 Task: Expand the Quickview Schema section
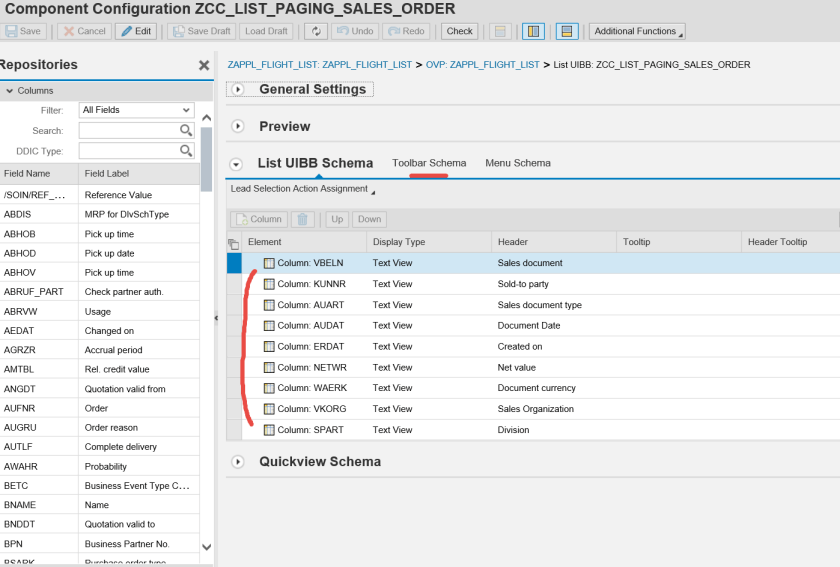238,462
